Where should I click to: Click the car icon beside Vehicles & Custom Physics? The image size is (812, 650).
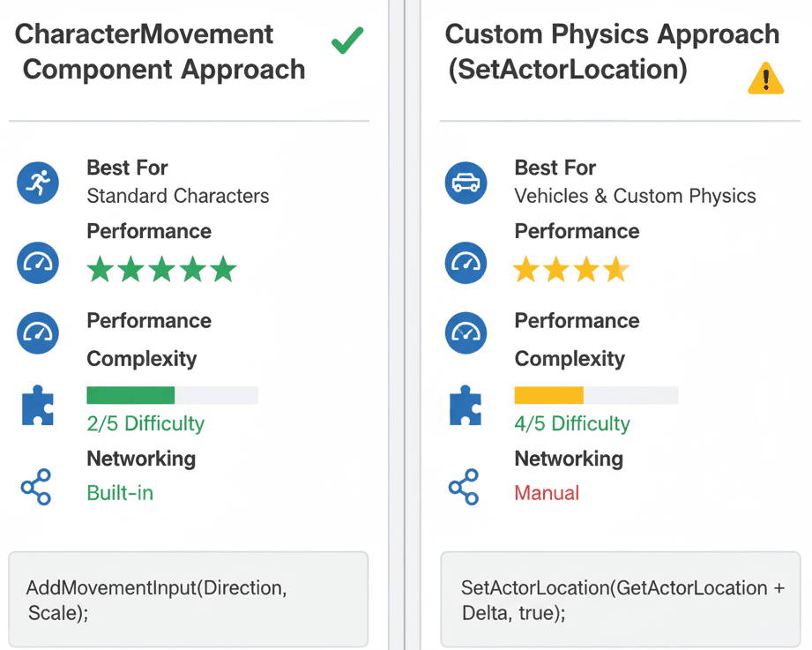[466, 183]
